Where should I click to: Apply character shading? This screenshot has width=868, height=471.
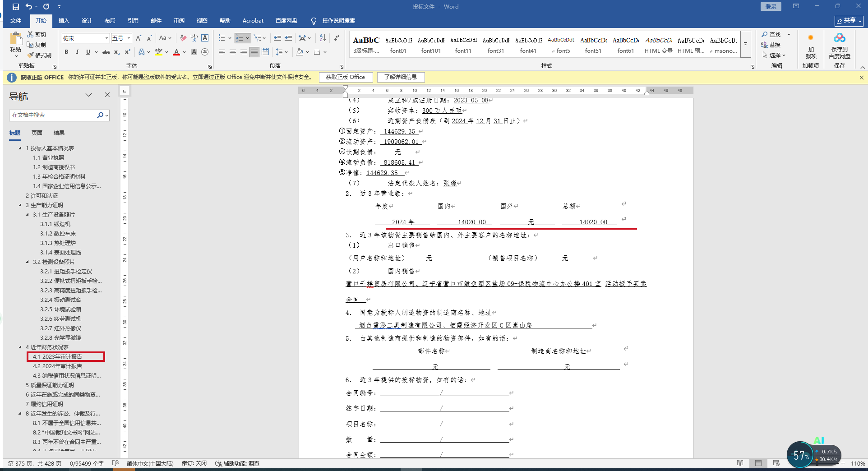[x=194, y=52]
